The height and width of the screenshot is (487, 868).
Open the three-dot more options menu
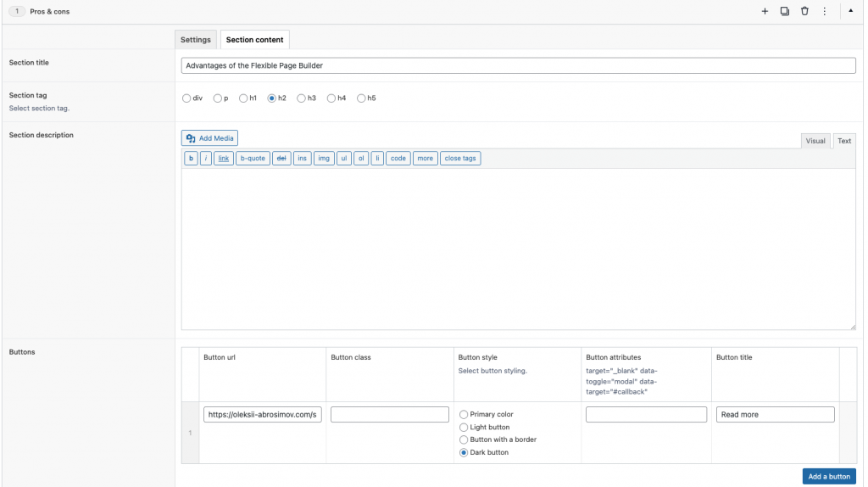click(824, 11)
